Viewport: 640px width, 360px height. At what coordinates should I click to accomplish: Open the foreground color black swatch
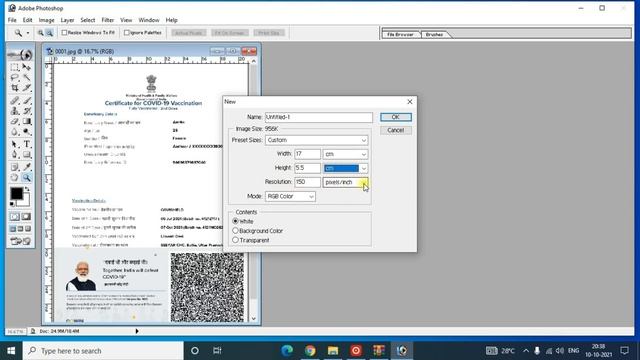[16, 193]
